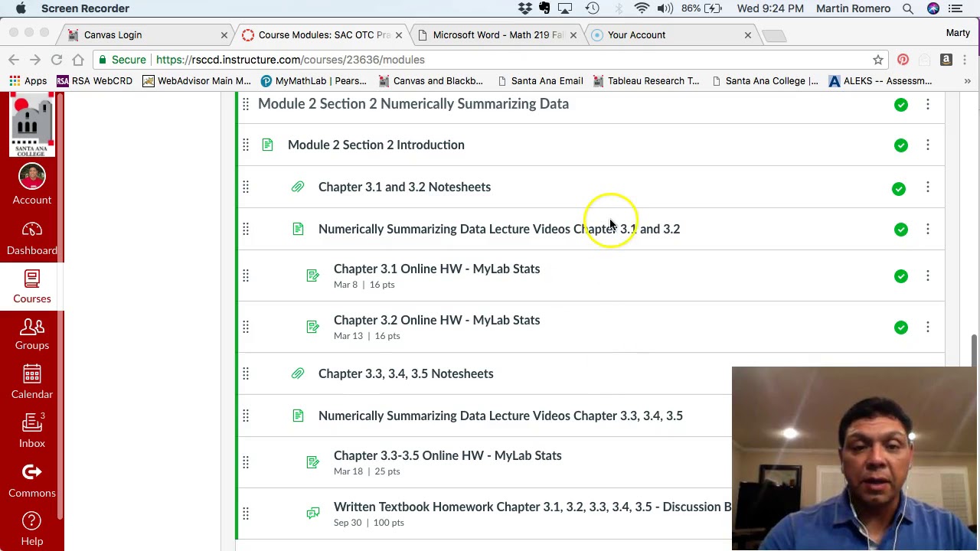
Task: Open the Apps bookmark
Action: pos(28,80)
